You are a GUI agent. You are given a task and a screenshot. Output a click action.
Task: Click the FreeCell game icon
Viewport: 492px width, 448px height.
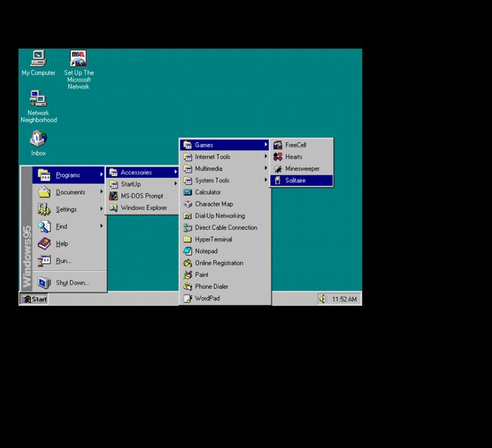pyautogui.click(x=278, y=145)
